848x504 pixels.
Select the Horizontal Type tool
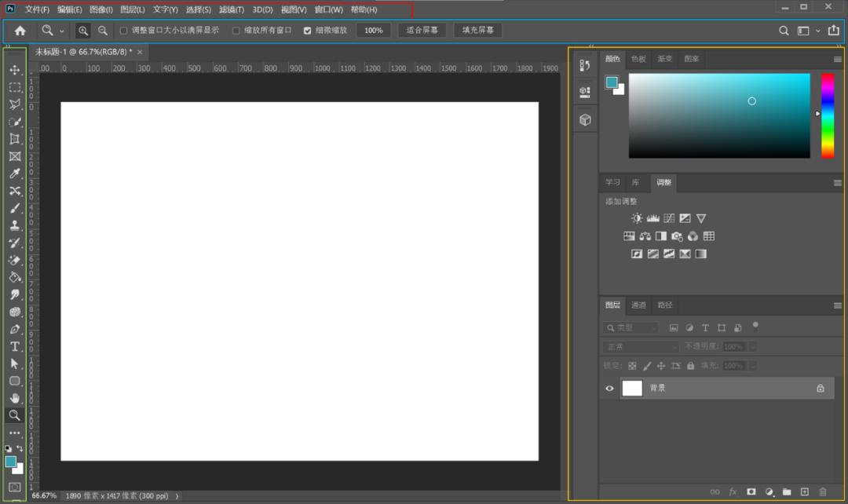coord(14,346)
